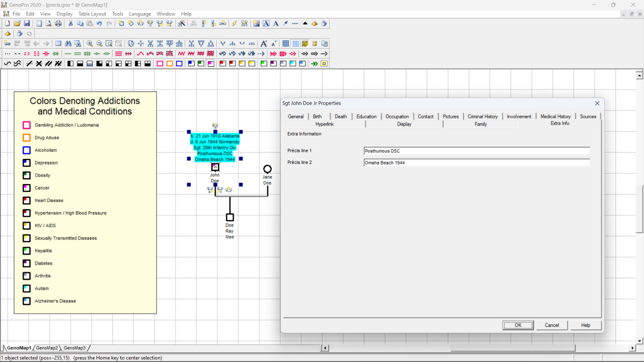Click the Undo arrow icon
644x362 pixels.
[x=99, y=23]
